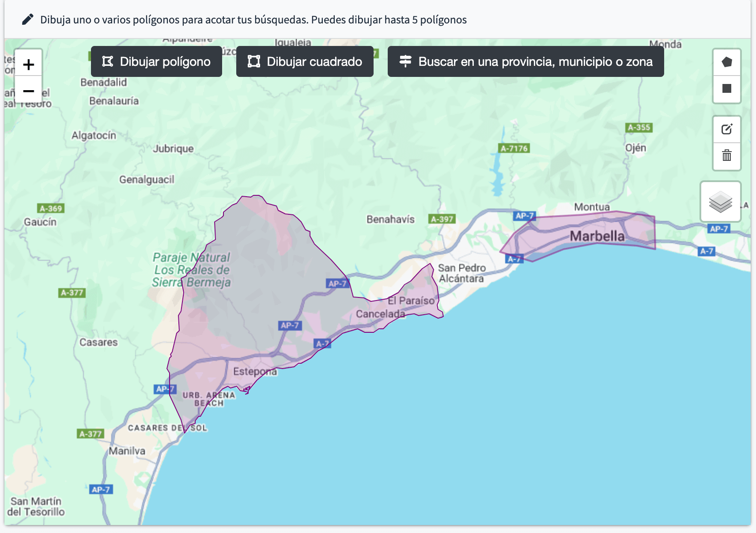Image resolution: width=756 pixels, height=533 pixels.
Task: Select the square shape draw tool
Action: click(726, 89)
